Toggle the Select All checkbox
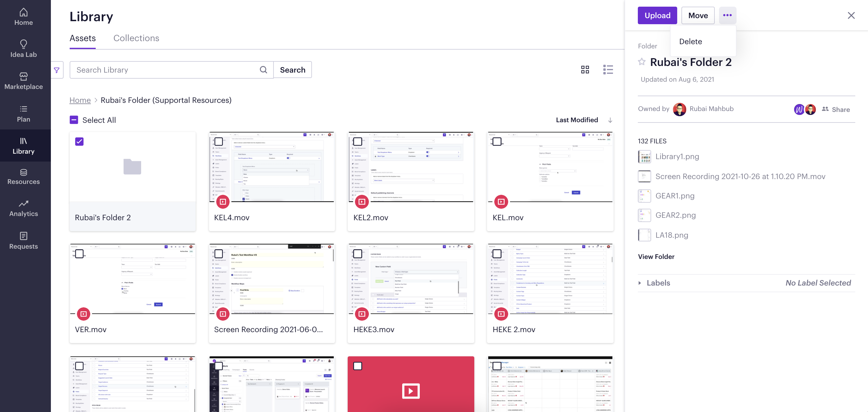 [74, 120]
